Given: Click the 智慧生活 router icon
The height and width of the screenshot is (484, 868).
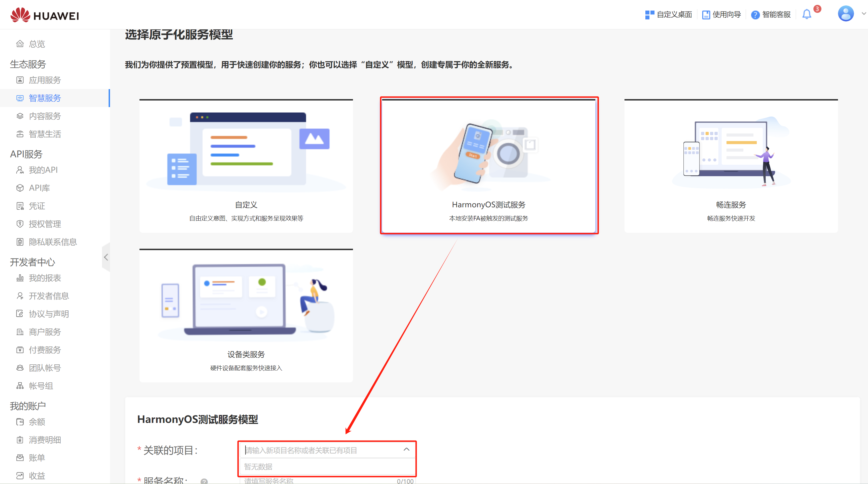Looking at the screenshot, I should 20,134.
